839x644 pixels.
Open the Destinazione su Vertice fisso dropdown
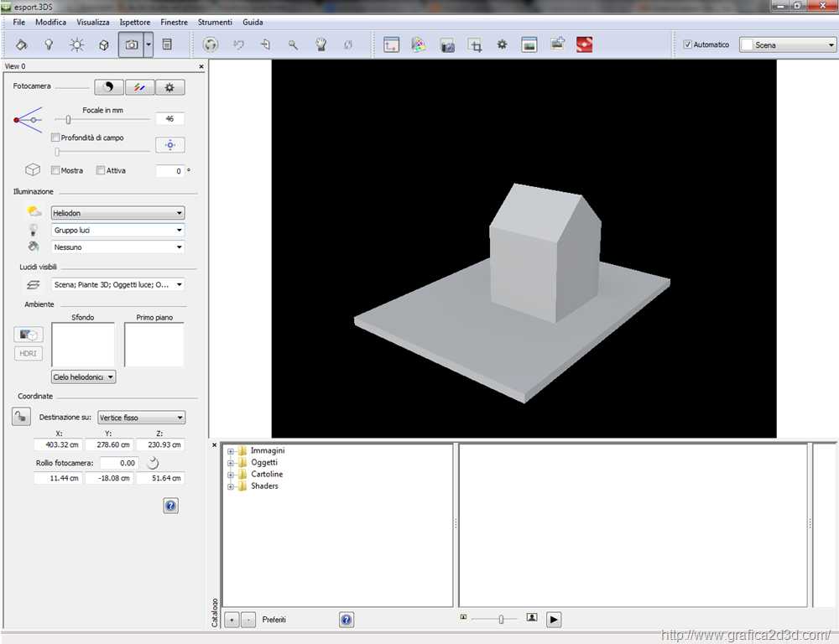click(x=140, y=418)
